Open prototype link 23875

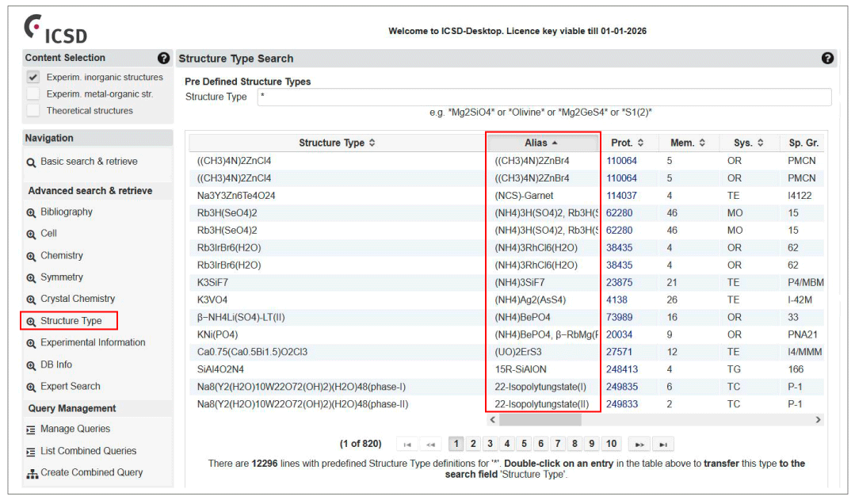[620, 283]
